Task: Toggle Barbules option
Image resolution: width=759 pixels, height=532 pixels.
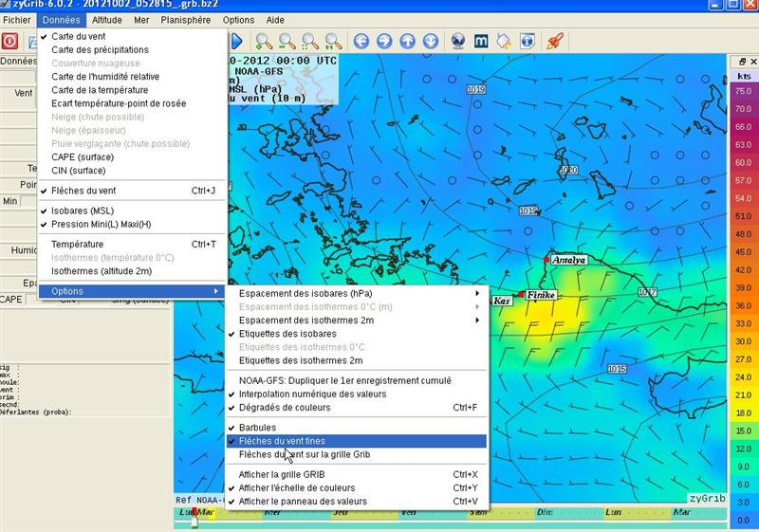Action: [357, 428]
